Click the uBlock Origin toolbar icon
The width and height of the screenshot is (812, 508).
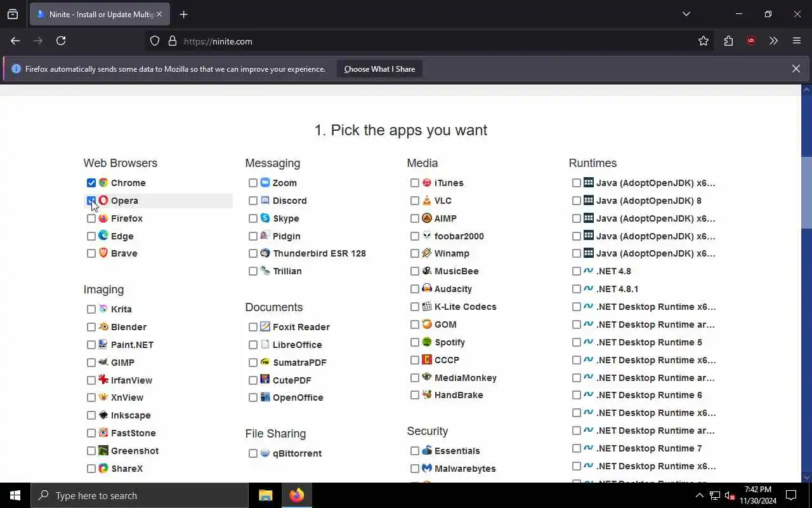pos(751,41)
